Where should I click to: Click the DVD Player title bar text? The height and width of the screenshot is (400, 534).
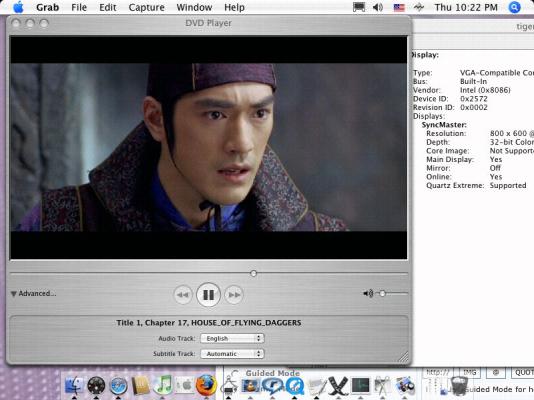(x=208, y=23)
